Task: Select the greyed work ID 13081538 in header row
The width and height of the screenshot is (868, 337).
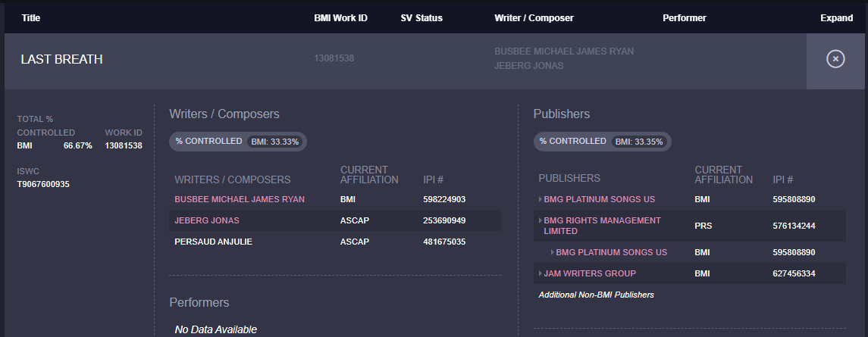Action: [334, 58]
